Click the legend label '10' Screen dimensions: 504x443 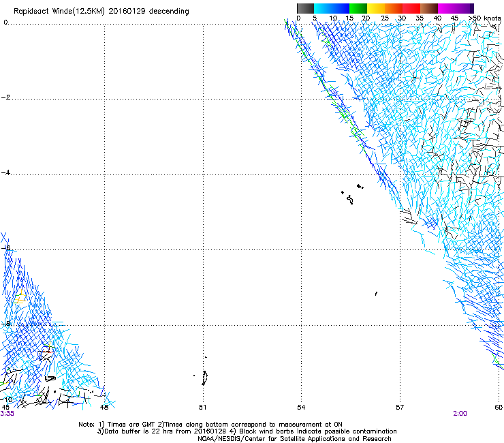click(333, 18)
